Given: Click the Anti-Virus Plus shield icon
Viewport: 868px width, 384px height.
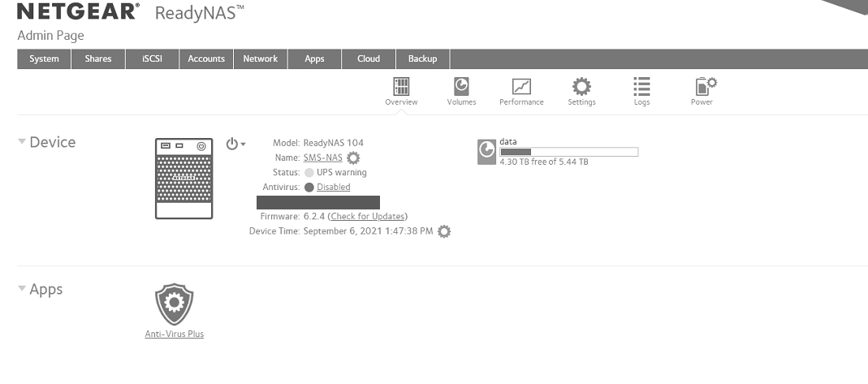Looking at the screenshot, I should tap(175, 304).
